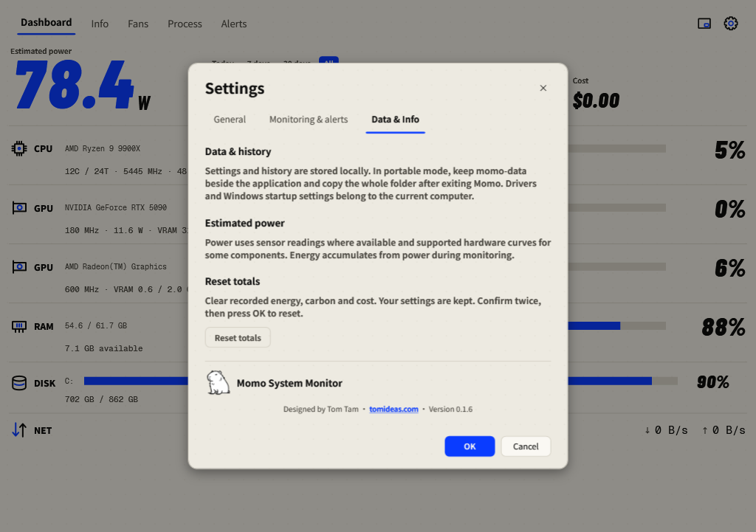
Task: Click the NVIDIA GPU card icon
Action: pos(19,208)
